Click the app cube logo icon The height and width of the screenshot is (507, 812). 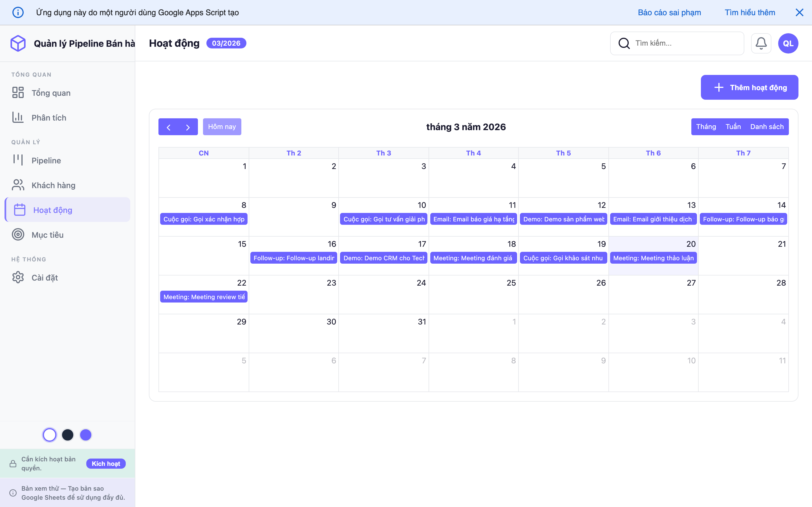click(18, 43)
